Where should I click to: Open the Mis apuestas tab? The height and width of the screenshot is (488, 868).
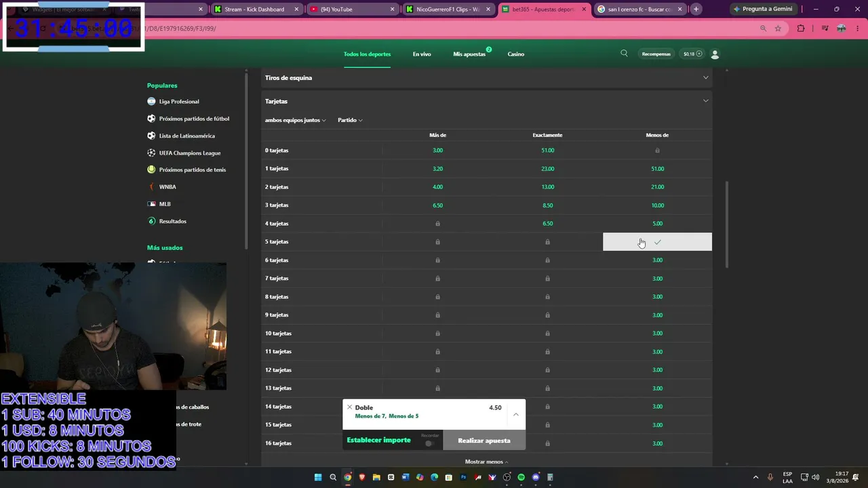tap(469, 54)
